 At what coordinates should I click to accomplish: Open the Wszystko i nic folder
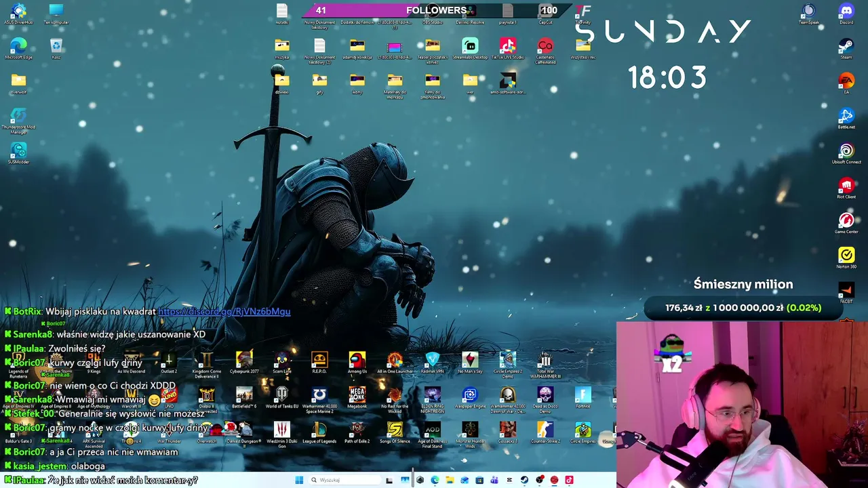(x=583, y=48)
